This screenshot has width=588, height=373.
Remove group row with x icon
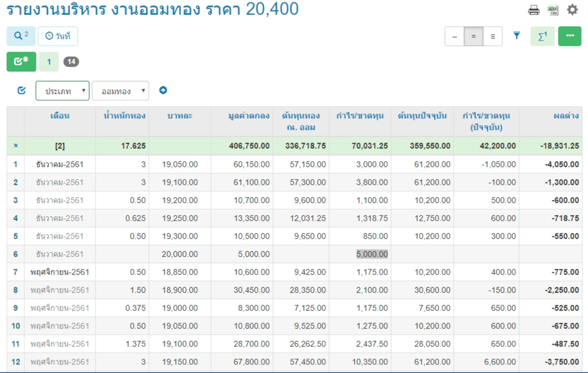[16, 146]
